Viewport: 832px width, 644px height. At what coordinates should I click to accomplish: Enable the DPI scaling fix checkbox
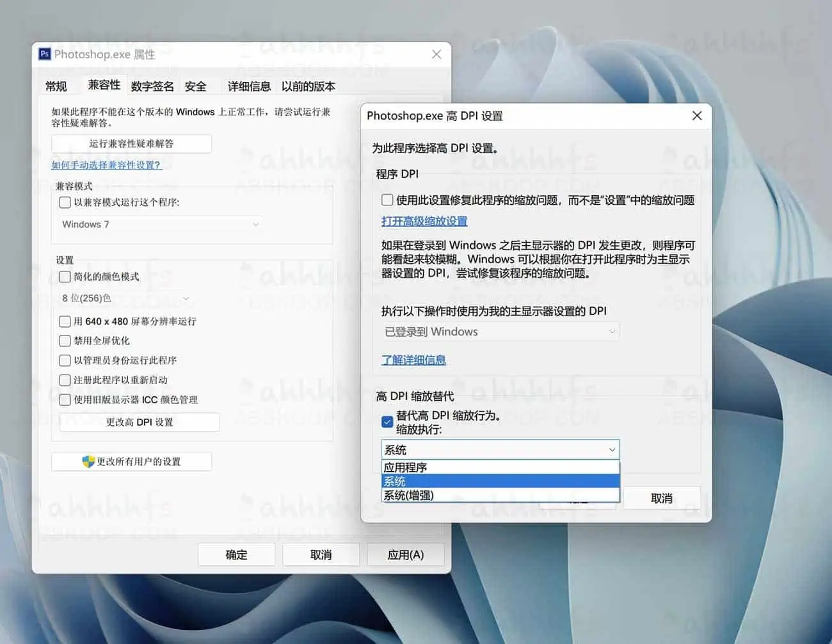pos(387,200)
